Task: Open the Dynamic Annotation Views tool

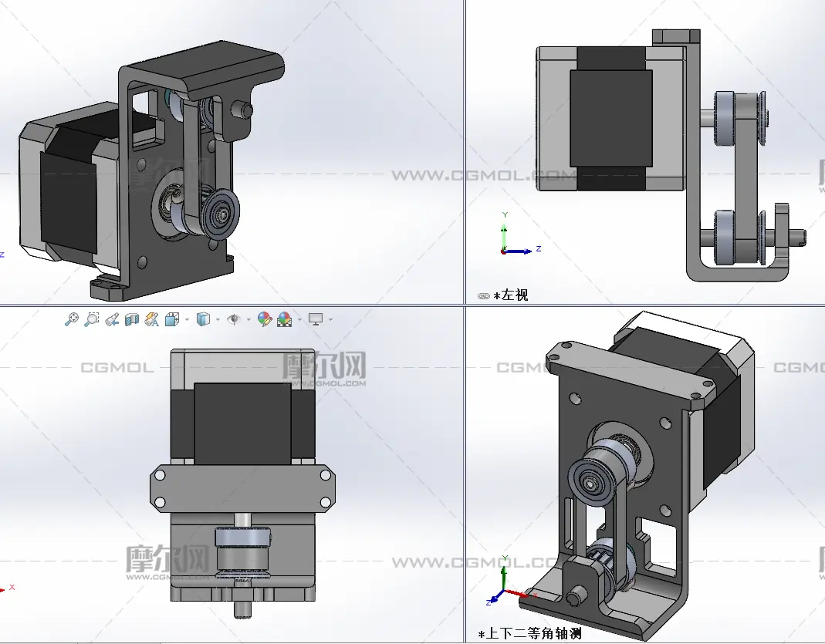Action: pos(151,319)
